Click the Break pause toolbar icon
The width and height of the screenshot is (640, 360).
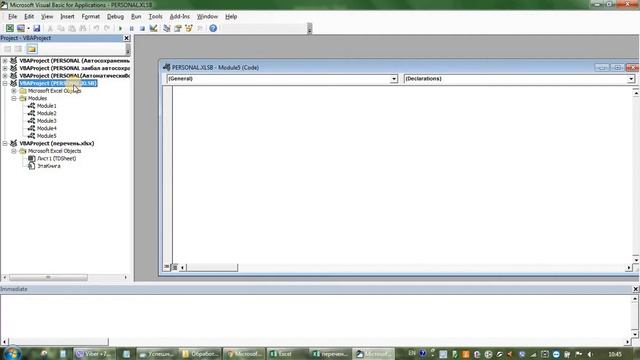pos(131,28)
